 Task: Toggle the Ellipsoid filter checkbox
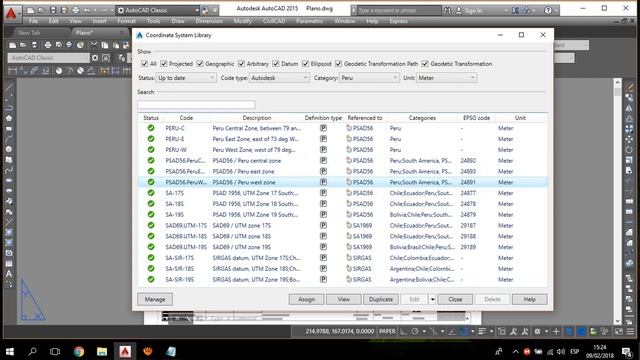click(x=305, y=64)
